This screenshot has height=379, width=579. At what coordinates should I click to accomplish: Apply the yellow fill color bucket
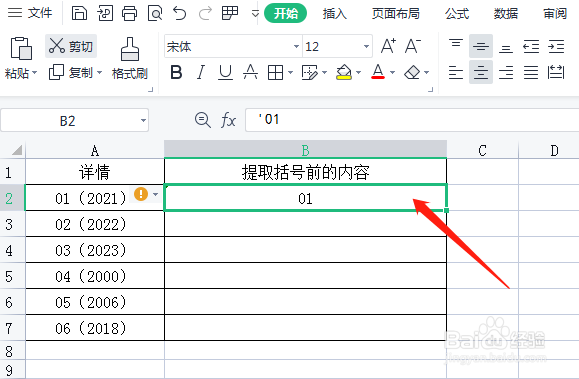pos(344,72)
